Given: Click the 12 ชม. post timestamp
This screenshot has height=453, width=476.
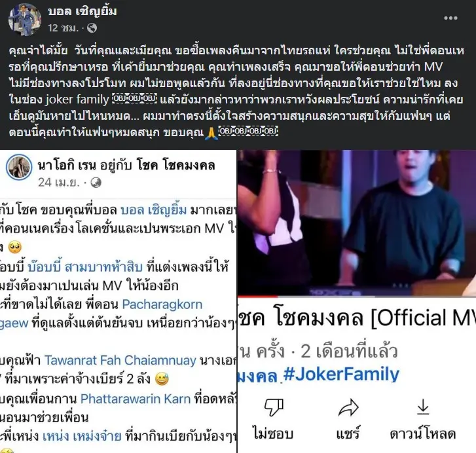Looking at the screenshot, I should click(x=63, y=28).
